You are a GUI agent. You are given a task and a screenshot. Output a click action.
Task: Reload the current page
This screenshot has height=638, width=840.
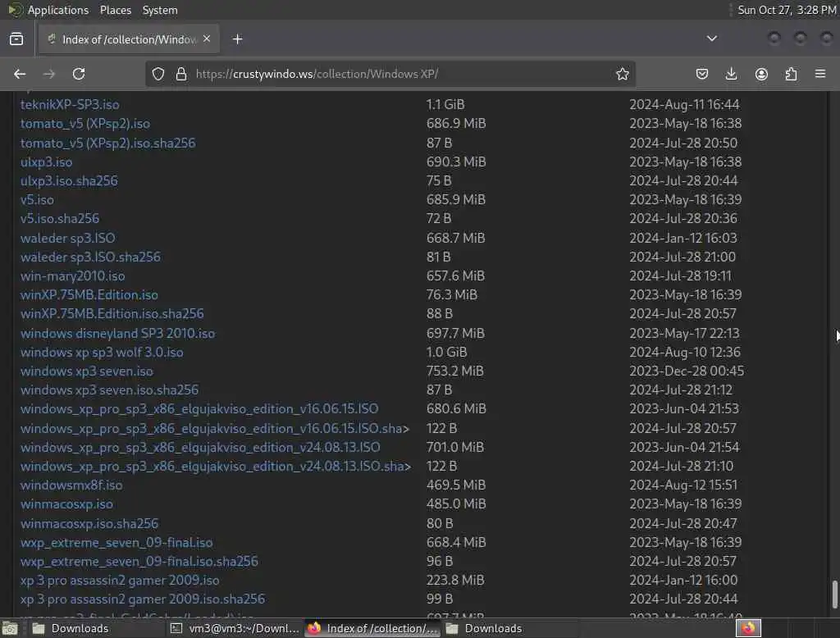[79, 74]
